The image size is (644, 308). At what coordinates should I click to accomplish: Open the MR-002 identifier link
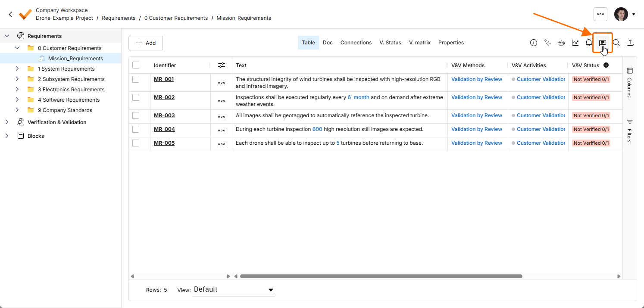click(164, 97)
